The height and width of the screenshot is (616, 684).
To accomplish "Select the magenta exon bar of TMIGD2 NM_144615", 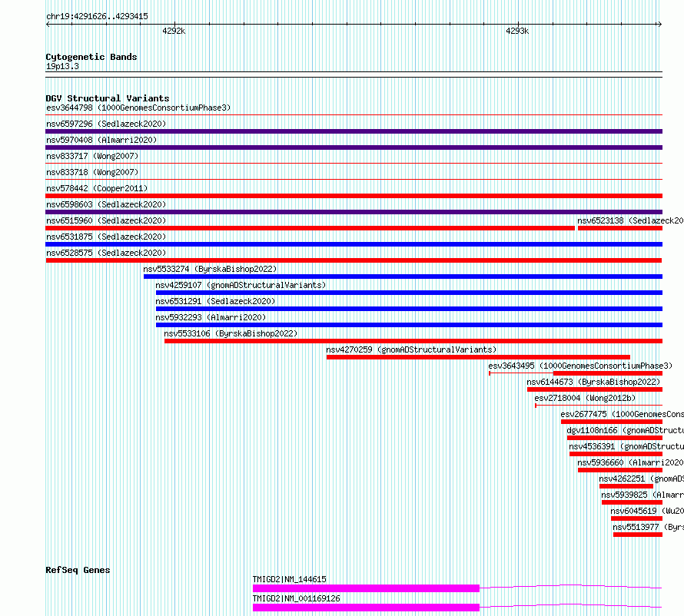I will [x=366, y=588].
